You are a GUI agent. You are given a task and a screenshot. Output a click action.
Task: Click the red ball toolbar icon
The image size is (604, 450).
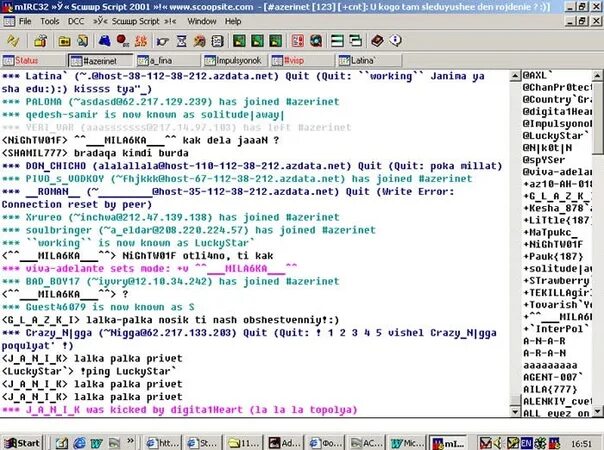click(122, 40)
